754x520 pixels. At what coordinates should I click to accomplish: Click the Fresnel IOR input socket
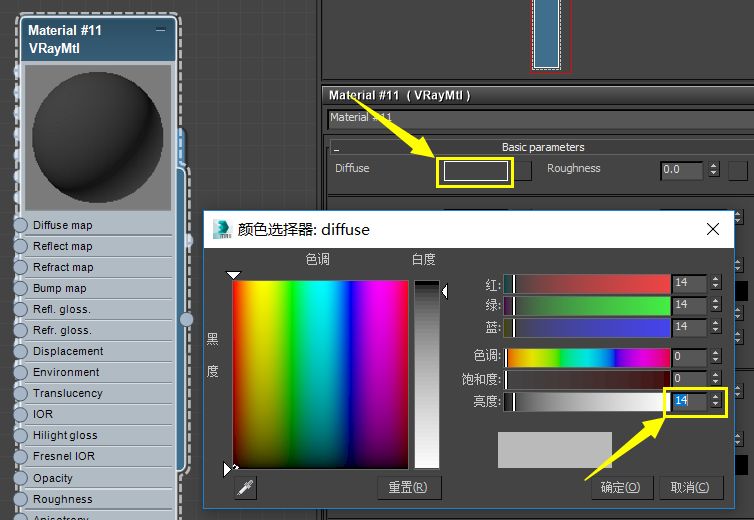20,457
